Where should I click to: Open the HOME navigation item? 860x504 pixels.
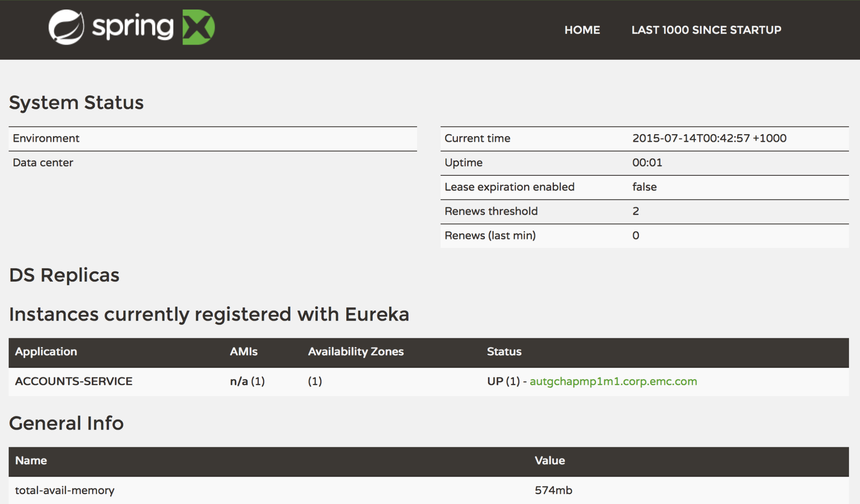[582, 30]
